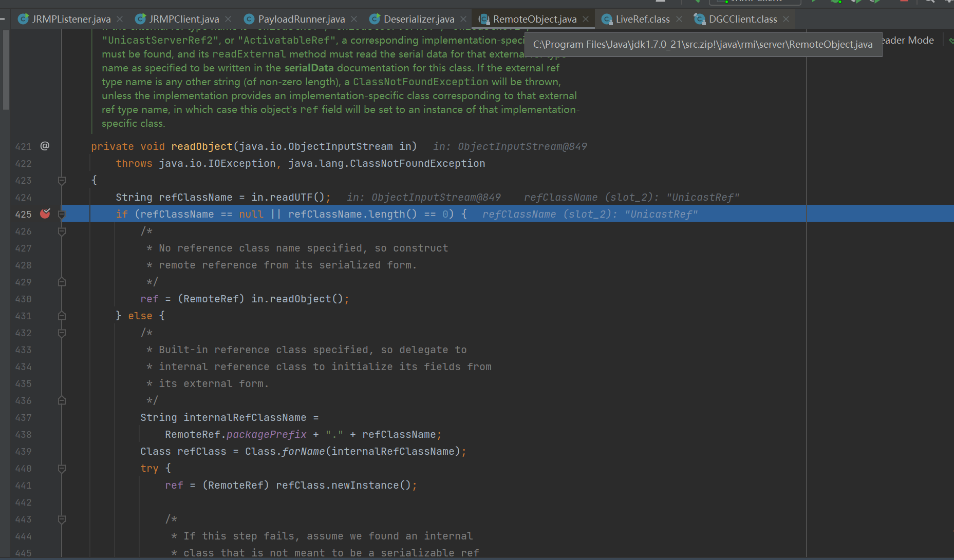Click the inline debug value "UnicastRef" on line 425

(661, 214)
